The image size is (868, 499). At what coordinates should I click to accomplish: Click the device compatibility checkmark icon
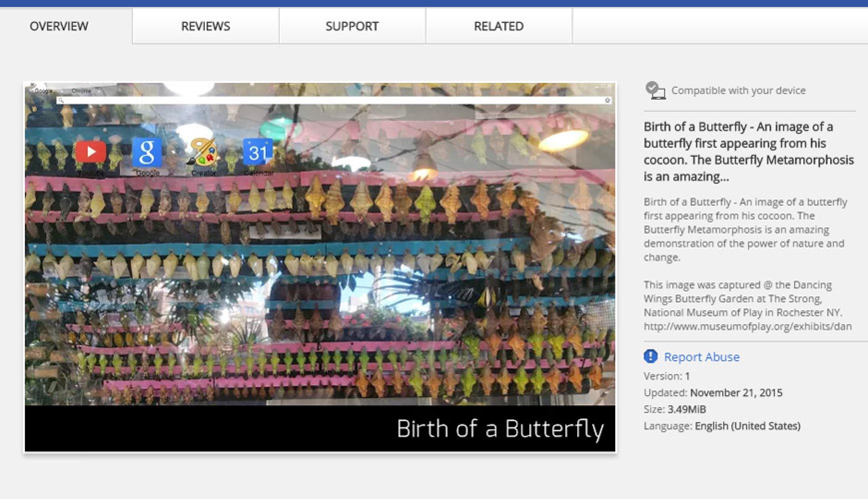[x=655, y=90]
